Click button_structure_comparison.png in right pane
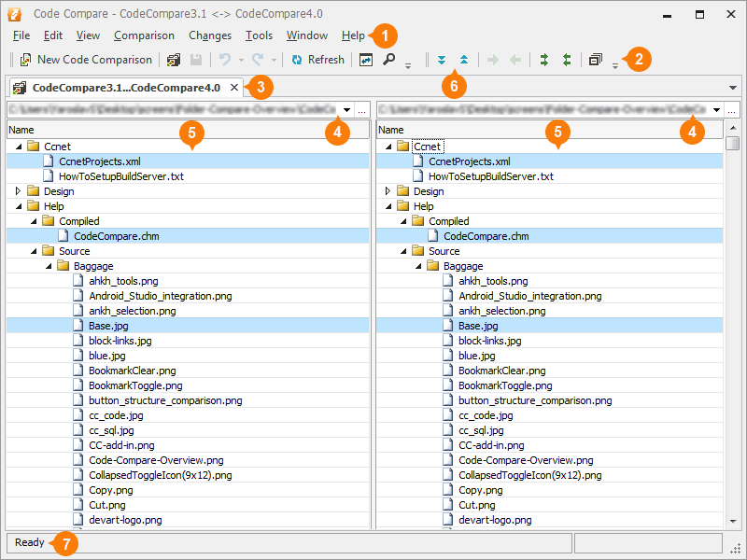The height and width of the screenshot is (560, 747). pyautogui.click(x=535, y=400)
